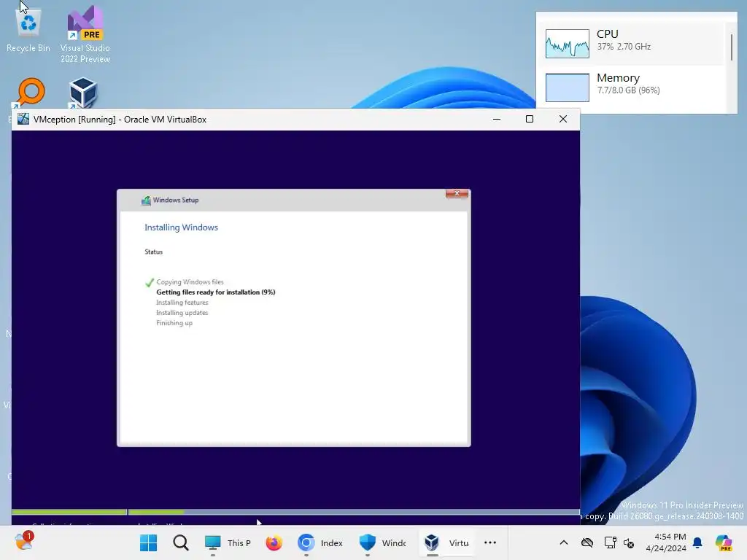Switch to VirtualBox taskbar button

click(446, 542)
